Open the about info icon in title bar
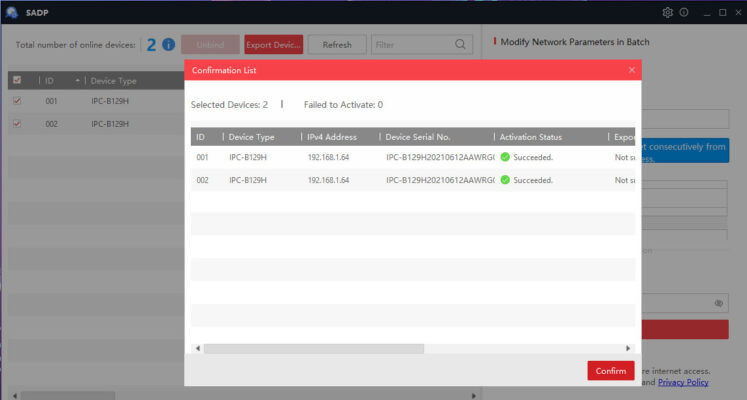Screen dimensions: 747x400 (x=684, y=12)
